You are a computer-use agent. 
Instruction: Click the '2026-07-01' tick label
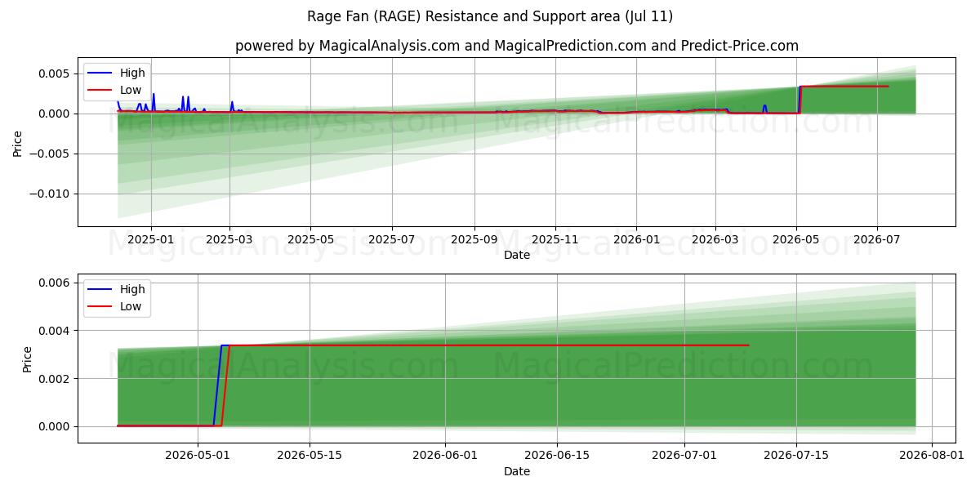coord(684,457)
